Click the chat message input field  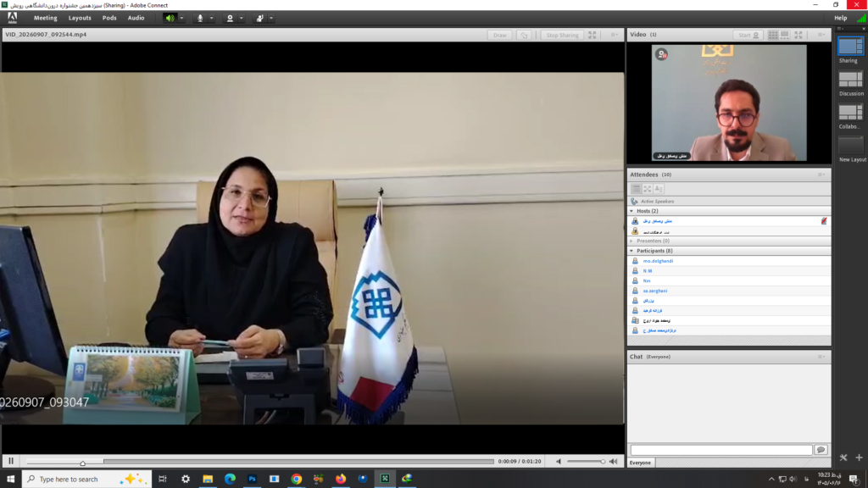click(721, 450)
